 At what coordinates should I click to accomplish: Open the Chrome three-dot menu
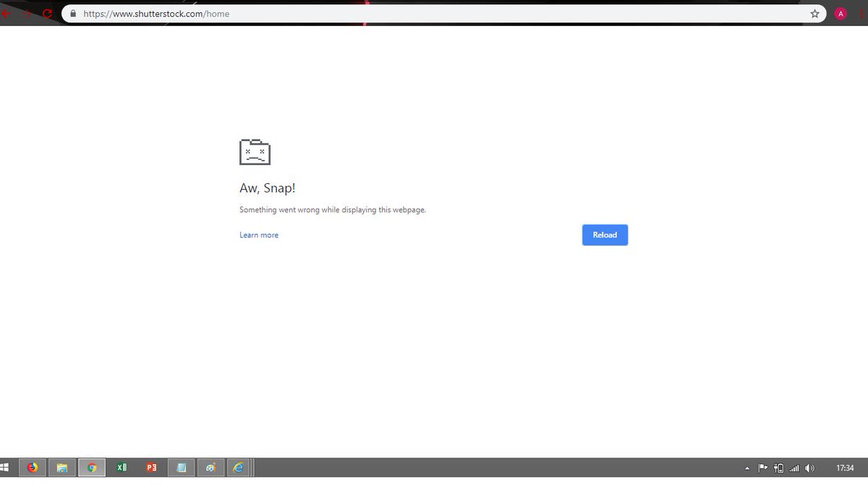861,14
